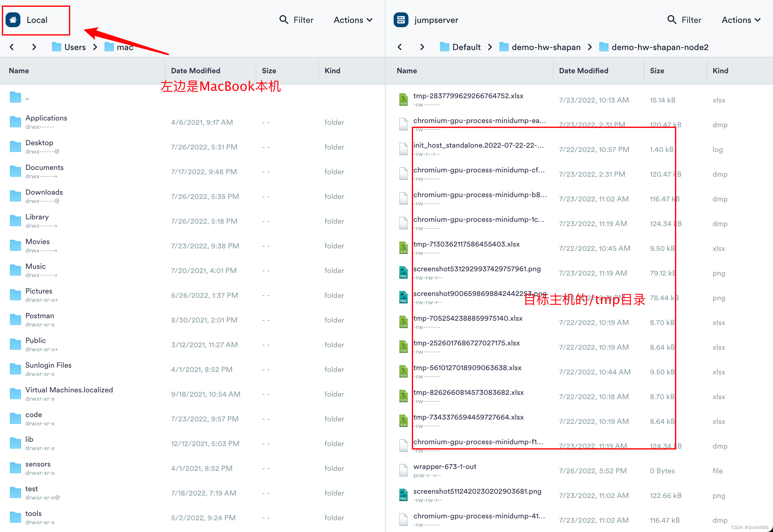Click the right pane Filter search icon
The width and height of the screenshot is (773, 532).
point(671,20)
